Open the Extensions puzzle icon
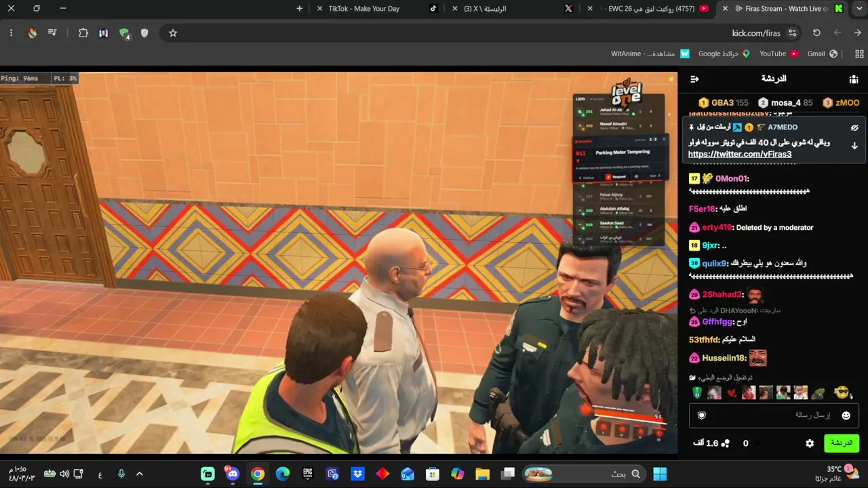The image size is (868, 488). tap(83, 33)
